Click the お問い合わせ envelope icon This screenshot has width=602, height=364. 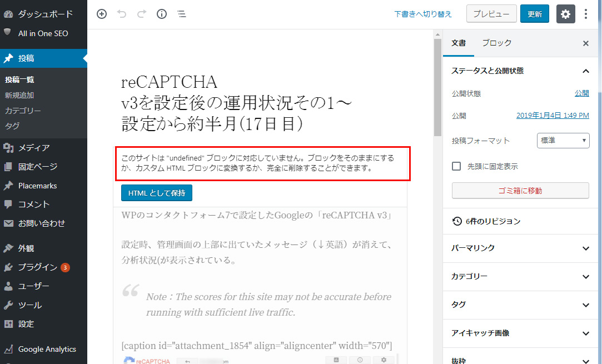point(8,223)
